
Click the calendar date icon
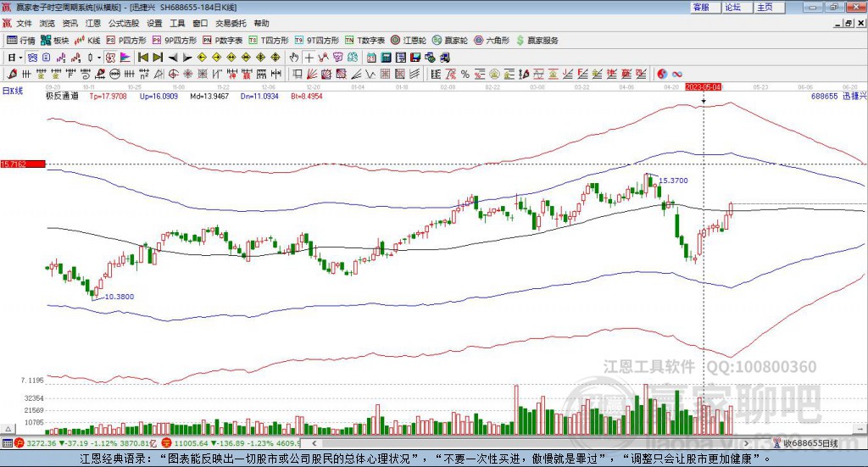[x=371, y=58]
